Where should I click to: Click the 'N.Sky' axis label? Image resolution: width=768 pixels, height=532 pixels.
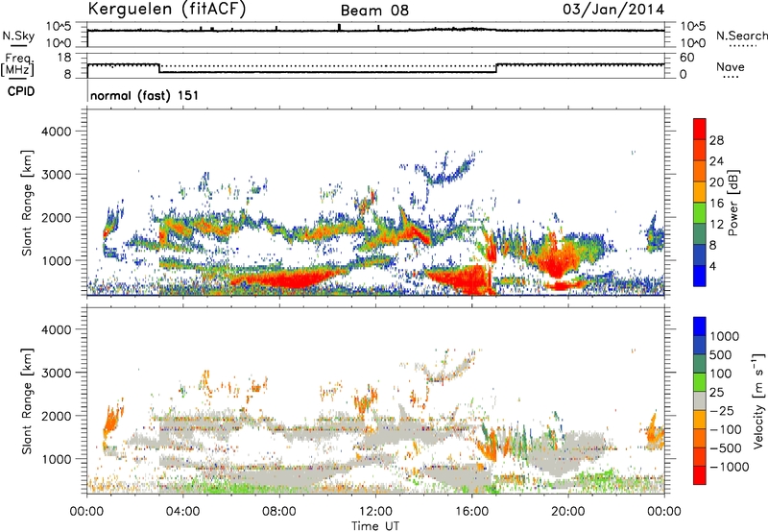point(18,36)
